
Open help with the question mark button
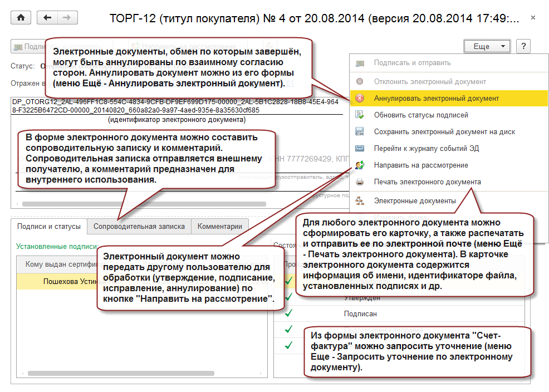523,46
